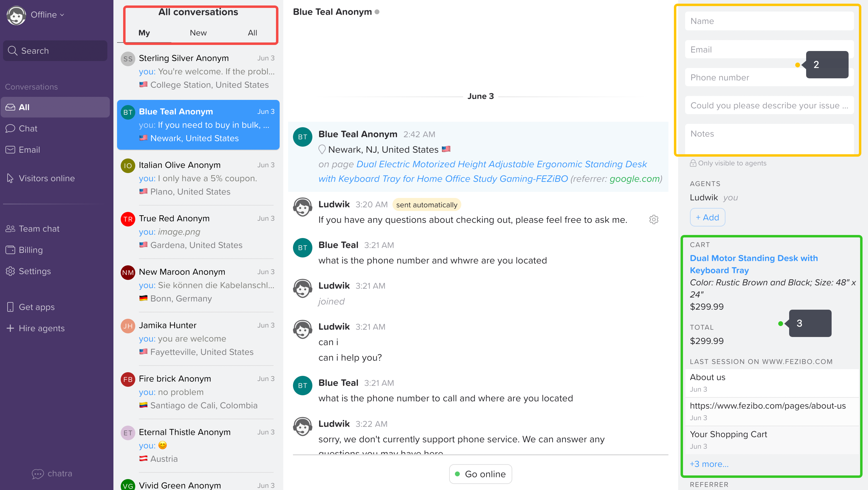This screenshot has width=868, height=490.
Task: Open the Offline status dropdown
Action: point(47,15)
